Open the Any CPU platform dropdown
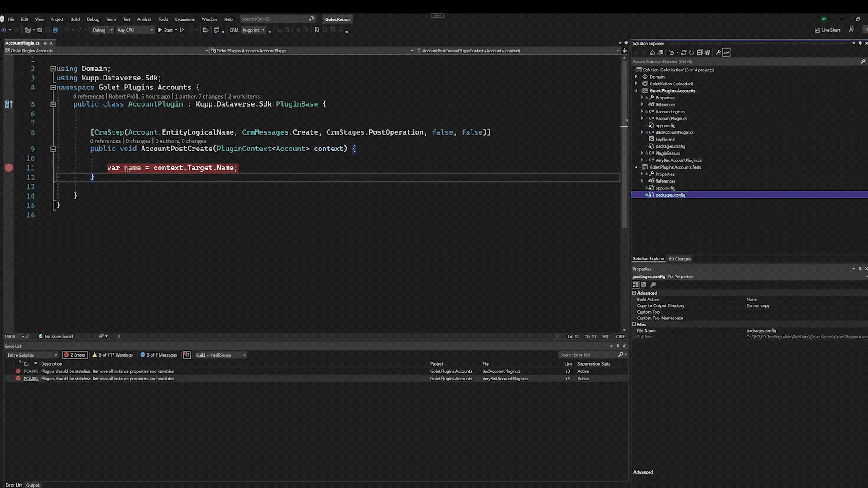This screenshot has width=868, height=488. pos(135,30)
